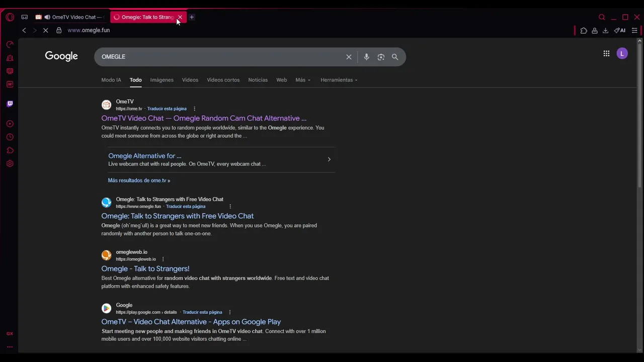Screen dimensions: 644x362
Task: Switch to Web results tab
Action: [281, 80]
